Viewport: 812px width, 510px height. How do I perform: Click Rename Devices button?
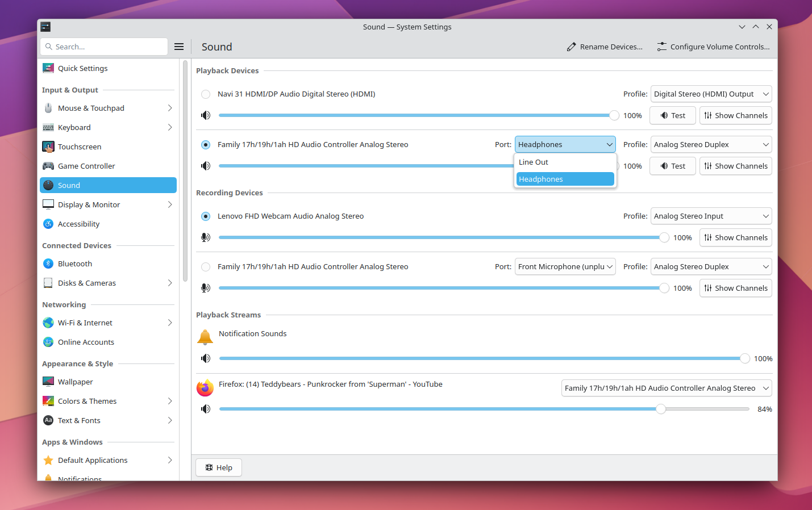[x=605, y=47]
